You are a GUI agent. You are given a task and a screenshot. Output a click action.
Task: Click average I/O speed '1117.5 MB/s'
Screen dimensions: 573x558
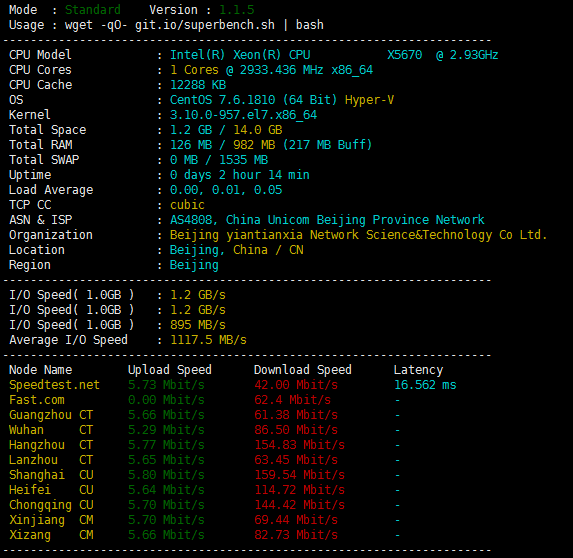pos(208,340)
